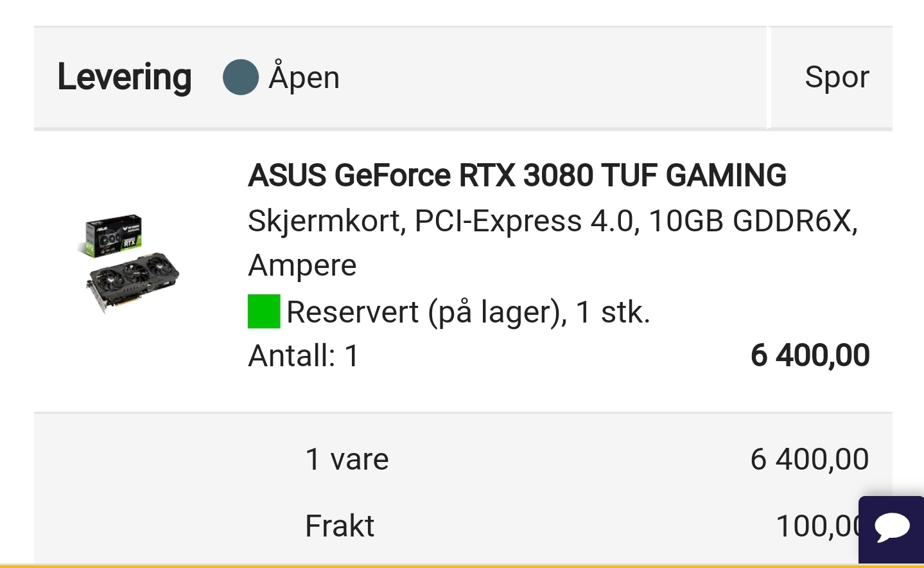
Task: Click the Ampere description text
Action: (302, 266)
